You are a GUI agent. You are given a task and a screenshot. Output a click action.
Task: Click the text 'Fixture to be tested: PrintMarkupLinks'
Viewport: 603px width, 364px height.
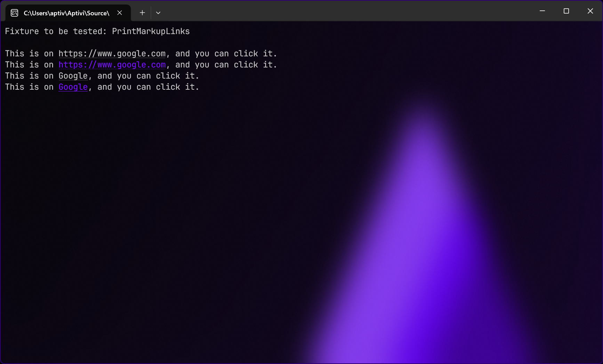tap(97, 31)
